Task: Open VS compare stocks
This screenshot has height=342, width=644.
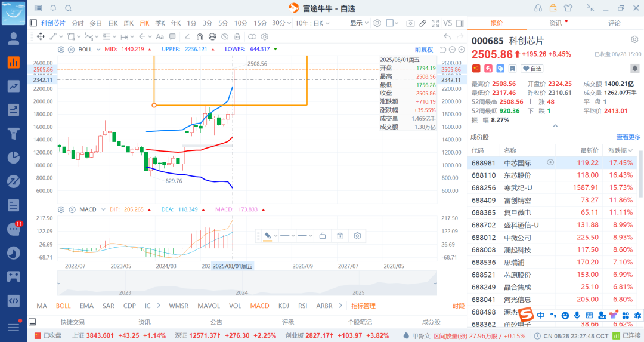Action: (x=448, y=23)
